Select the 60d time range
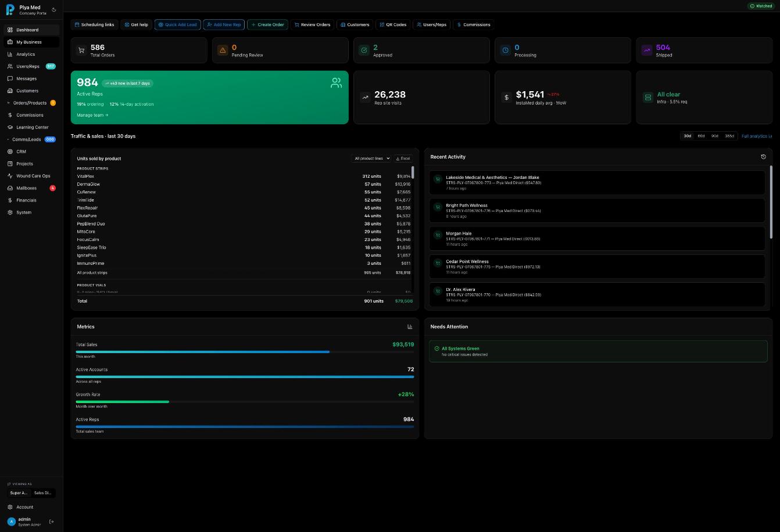Screen dimensions: 780x532 [701, 136]
